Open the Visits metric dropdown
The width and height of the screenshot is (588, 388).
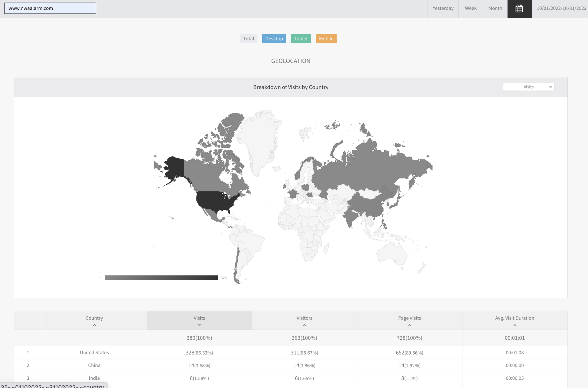pos(528,87)
